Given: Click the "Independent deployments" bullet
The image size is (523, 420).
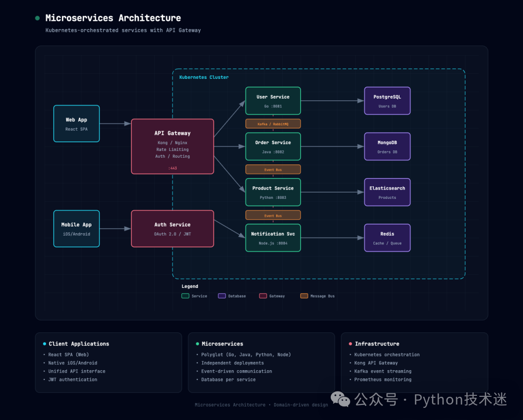Looking at the screenshot, I should pos(232,363).
